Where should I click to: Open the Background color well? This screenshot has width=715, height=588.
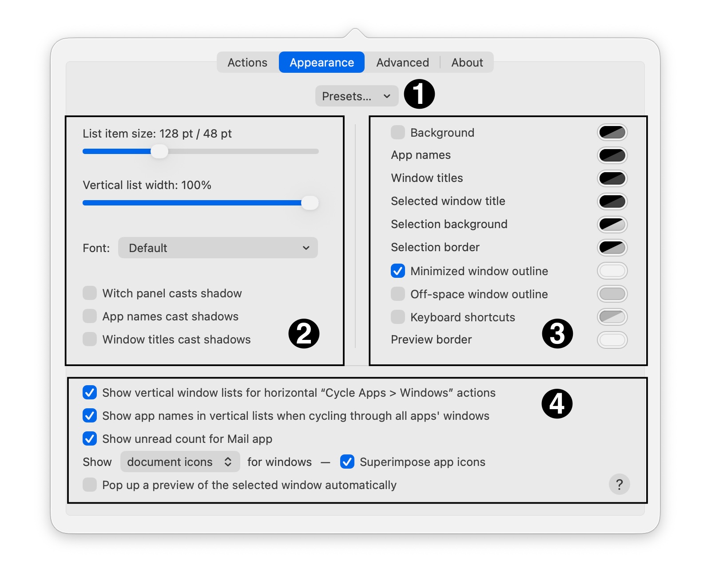coord(612,132)
